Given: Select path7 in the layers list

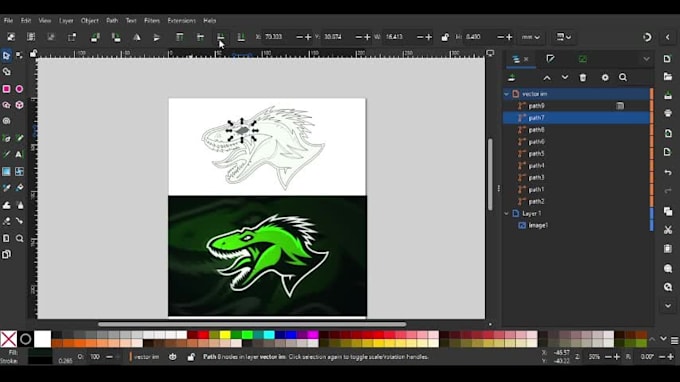Looking at the screenshot, I should 576,118.
